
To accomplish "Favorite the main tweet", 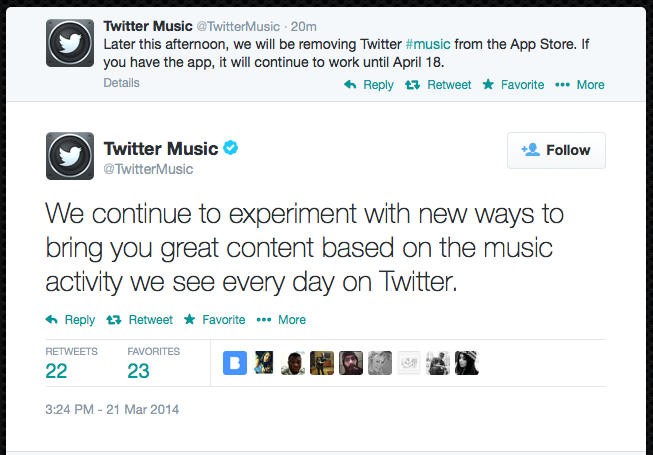I will coord(215,320).
